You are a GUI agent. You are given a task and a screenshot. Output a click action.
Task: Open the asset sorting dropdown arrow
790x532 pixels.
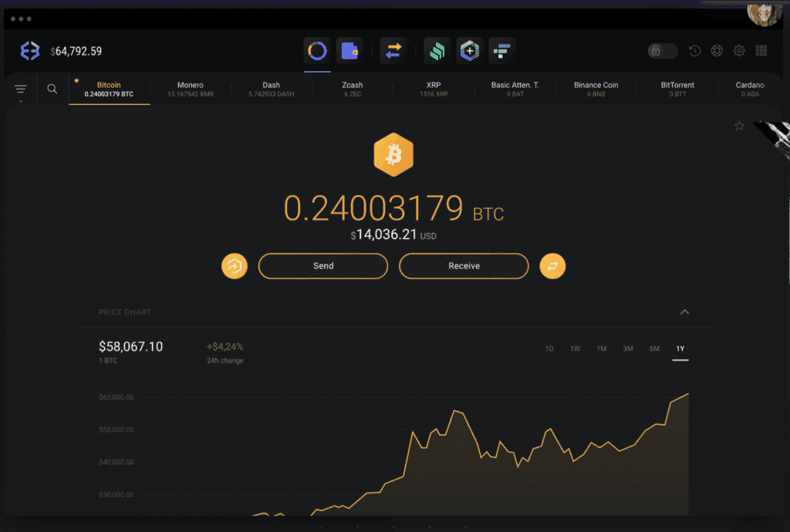coord(21,103)
